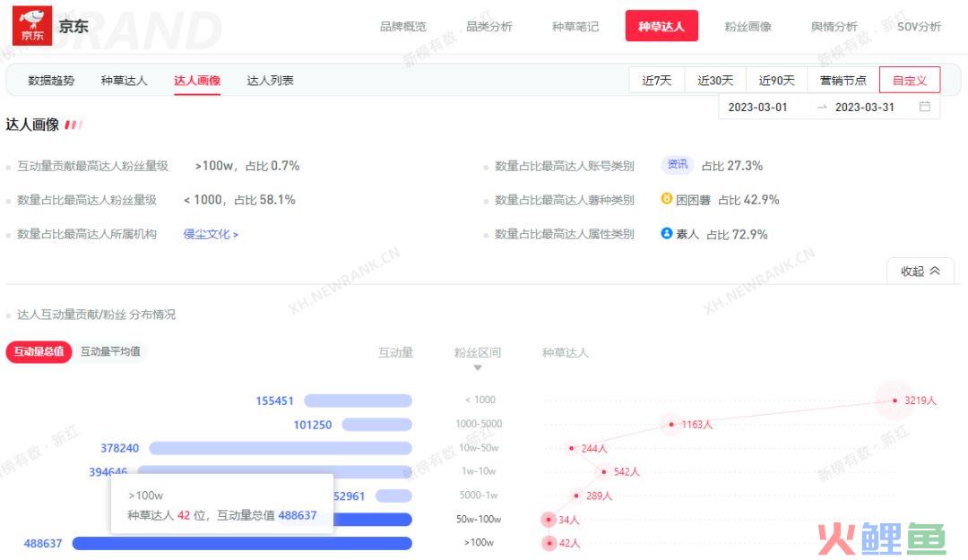Screen dimensions: 968x560
Task: Click the 互动量 column header
Action: pos(396,352)
